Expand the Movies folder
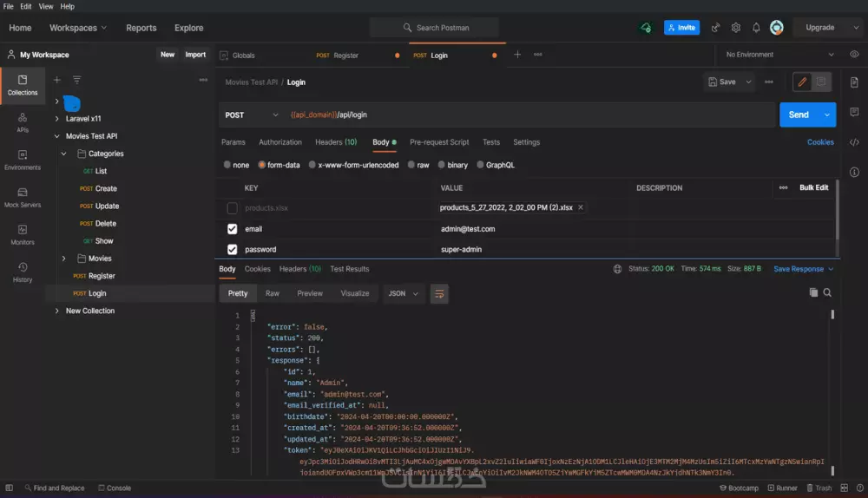This screenshot has height=498, width=868. [63, 259]
